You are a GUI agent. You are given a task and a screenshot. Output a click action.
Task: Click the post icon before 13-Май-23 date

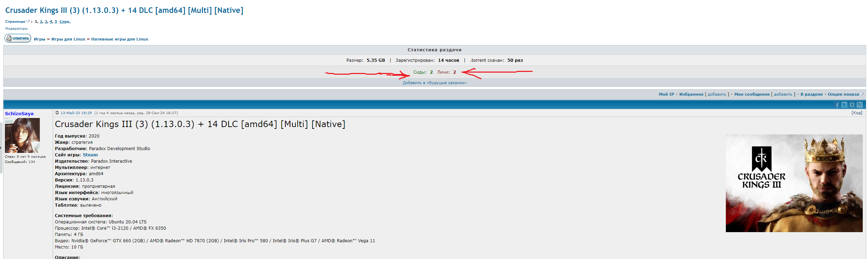tap(57, 113)
